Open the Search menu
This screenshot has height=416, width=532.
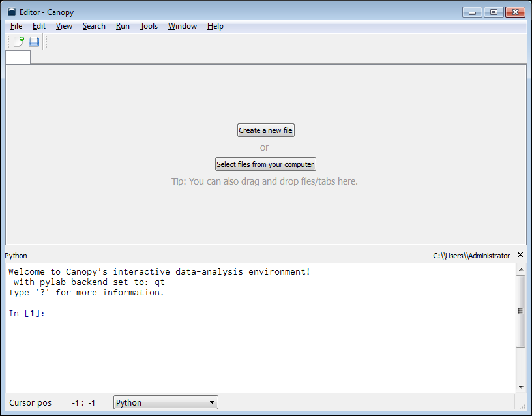point(94,26)
